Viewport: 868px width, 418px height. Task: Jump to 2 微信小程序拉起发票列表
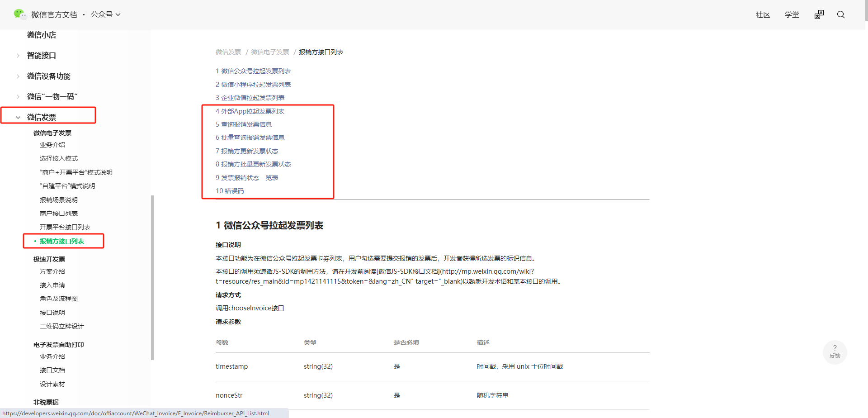[x=253, y=85]
